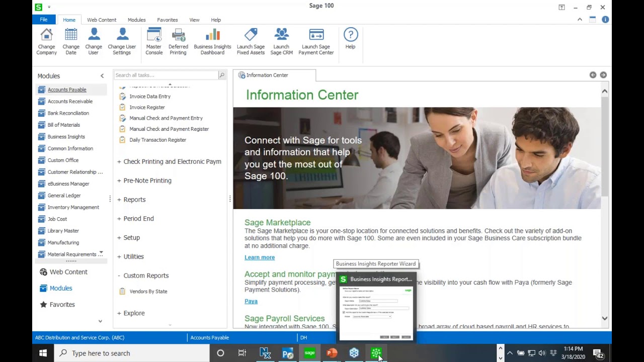The image size is (644, 362).
Task: Click the volume icon in system tray
Action: [x=542, y=353]
